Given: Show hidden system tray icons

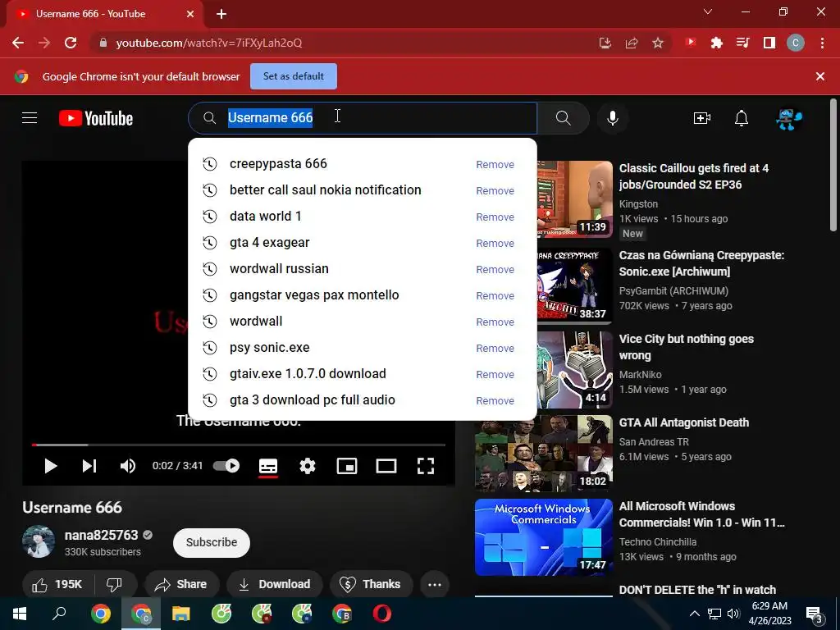Looking at the screenshot, I should coord(694,614).
